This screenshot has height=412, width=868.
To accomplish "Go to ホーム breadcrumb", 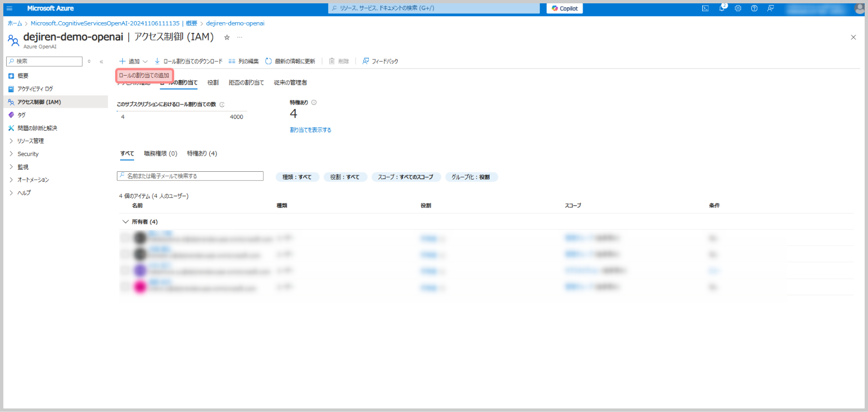I will click(x=15, y=23).
